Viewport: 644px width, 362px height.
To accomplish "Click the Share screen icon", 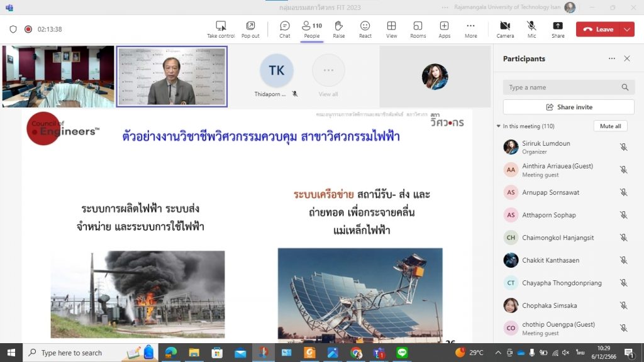I will point(558,29).
